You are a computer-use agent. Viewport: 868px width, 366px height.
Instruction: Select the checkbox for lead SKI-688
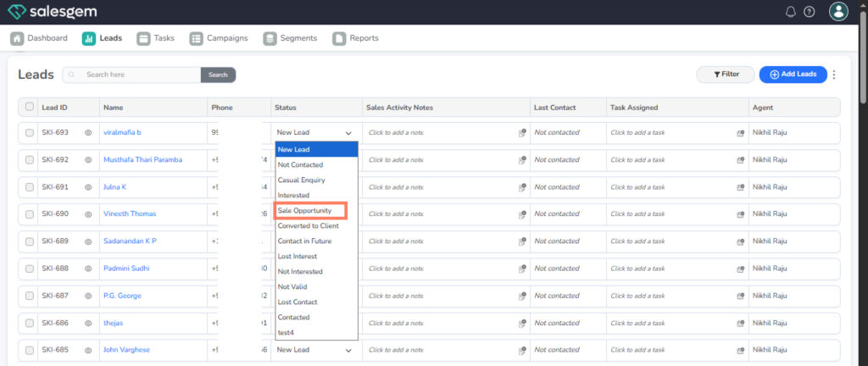(30, 269)
